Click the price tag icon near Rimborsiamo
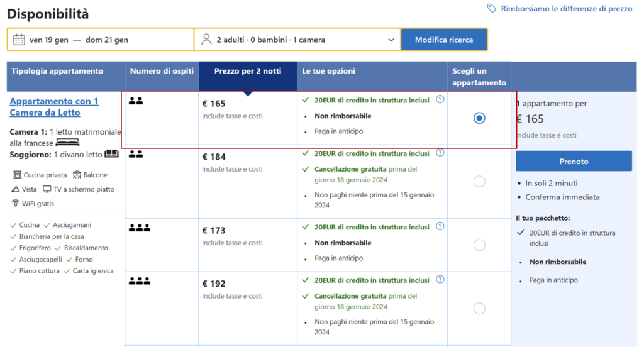 pyautogui.click(x=492, y=8)
